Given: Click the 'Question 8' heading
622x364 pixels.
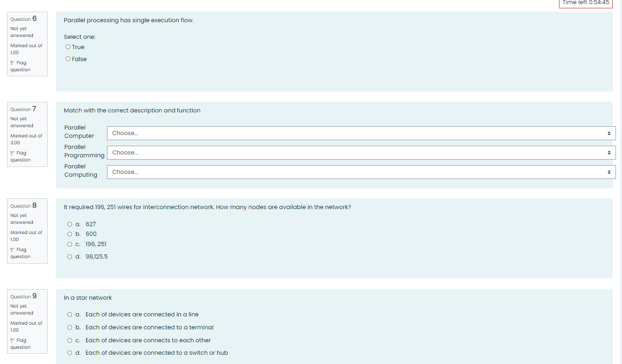Looking at the screenshot, I should pos(24,205).
